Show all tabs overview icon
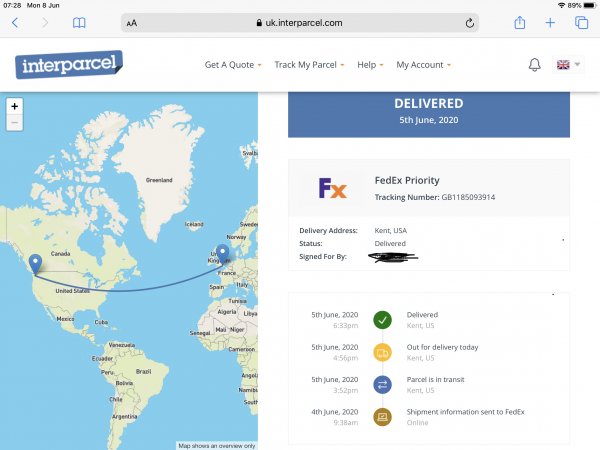The image size is (600, 450). tap(582, 23)
